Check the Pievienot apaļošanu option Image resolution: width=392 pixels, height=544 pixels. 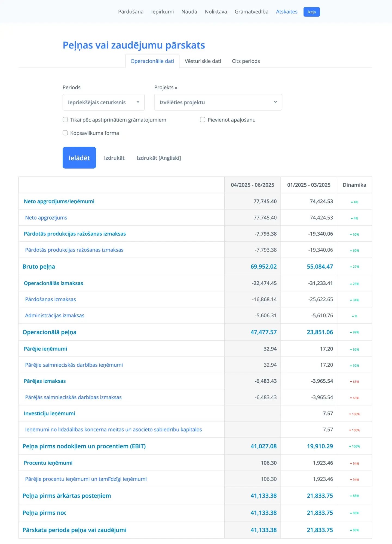tap(203, 120)
